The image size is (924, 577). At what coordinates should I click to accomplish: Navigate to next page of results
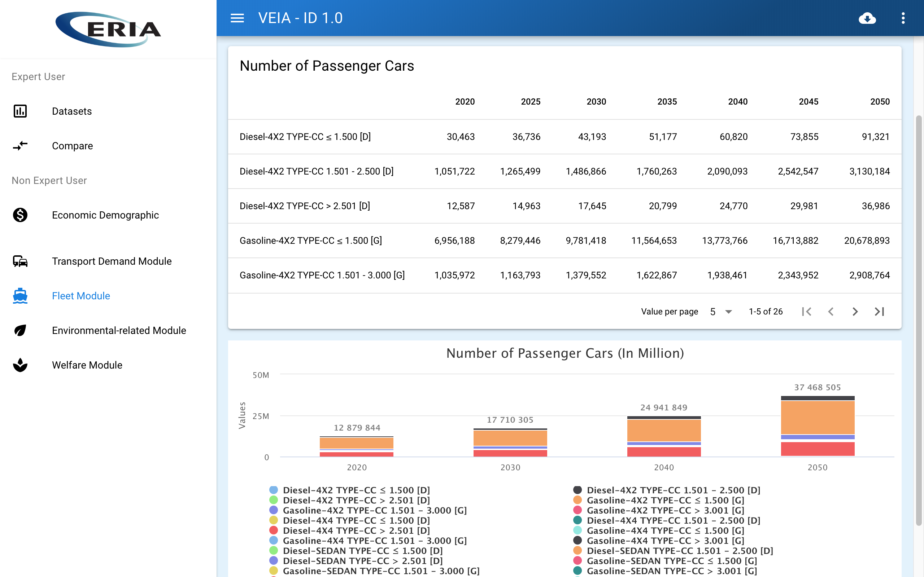pos(855,311)
